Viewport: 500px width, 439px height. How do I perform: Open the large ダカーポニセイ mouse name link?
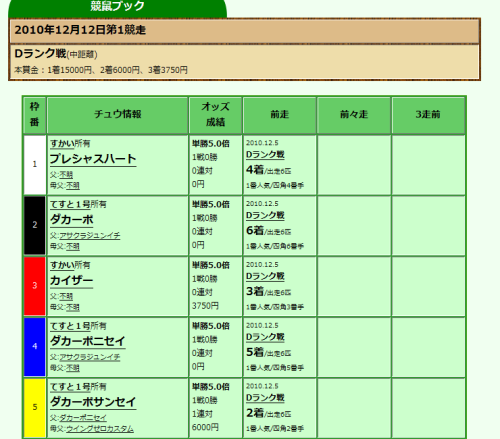88,341
